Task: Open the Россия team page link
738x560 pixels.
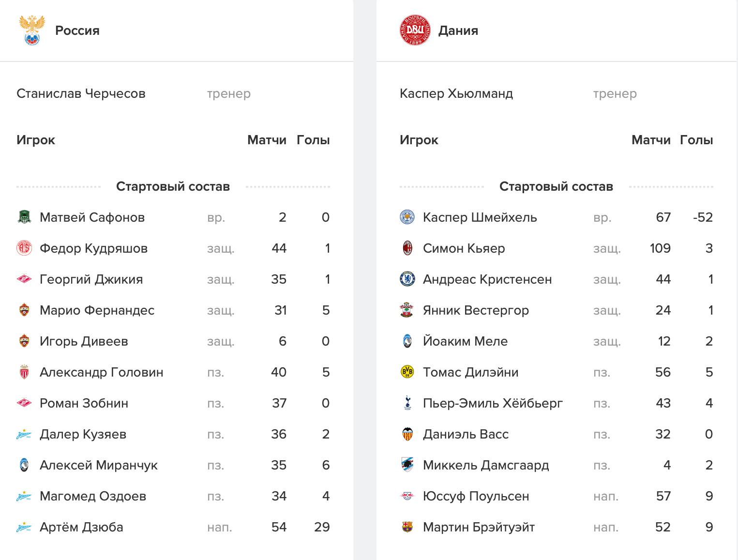Action: 77,30
